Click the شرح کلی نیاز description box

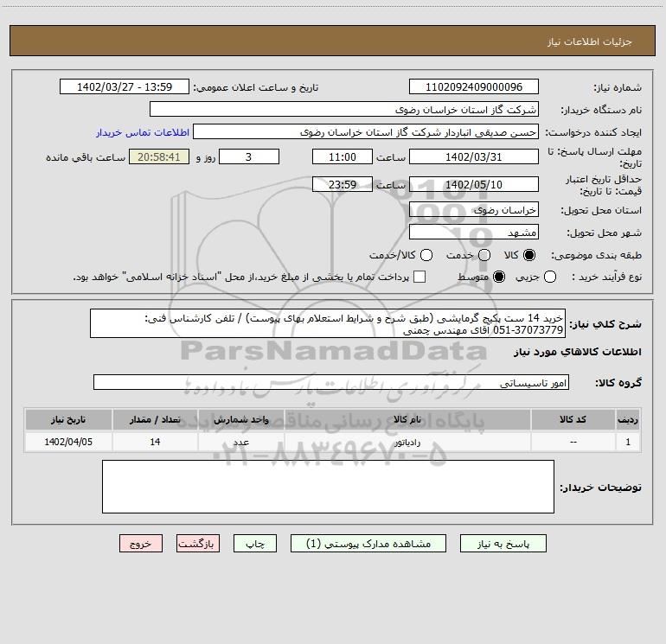(328, 323)
